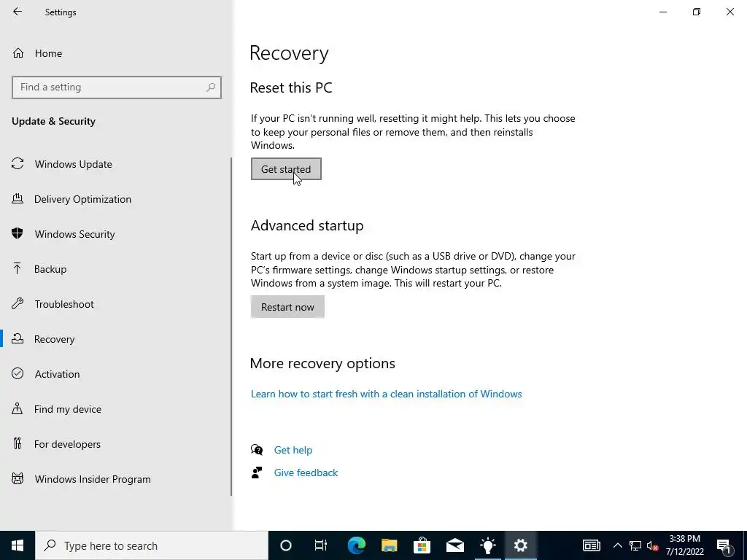Launch Microsoft Edge from taskbar
Viewport: 747px width, 560px height.
(356, 545)
